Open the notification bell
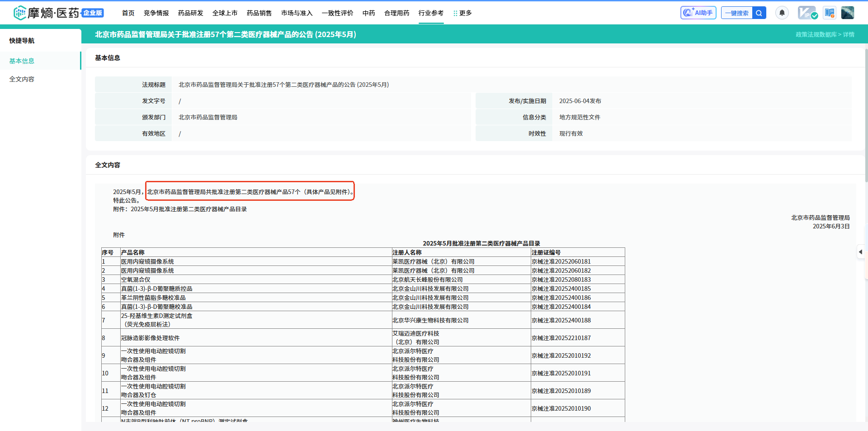The height and width of the screenshot is (431, 868). [782, 13]
